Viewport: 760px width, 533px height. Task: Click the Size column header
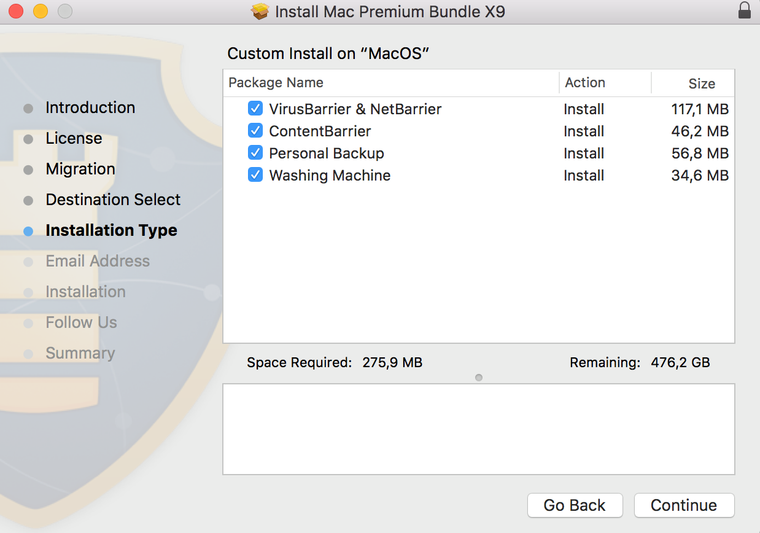click(x=701, y=84)
